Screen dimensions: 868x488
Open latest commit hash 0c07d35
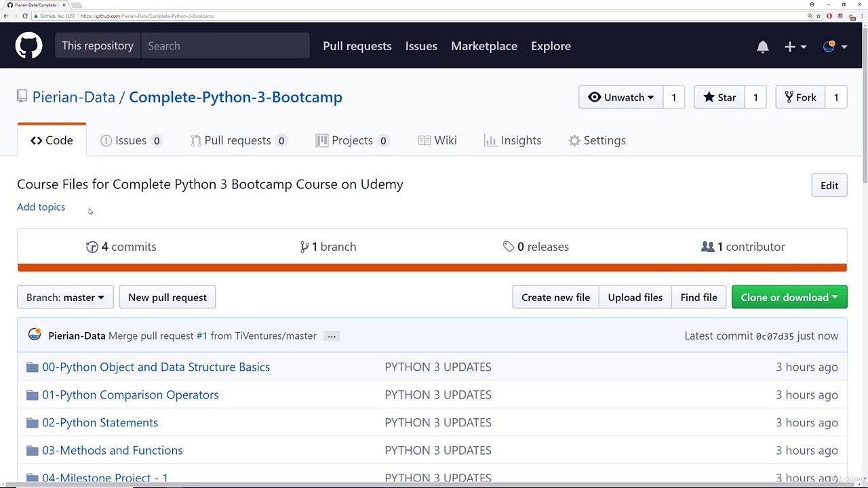[775, 336]
